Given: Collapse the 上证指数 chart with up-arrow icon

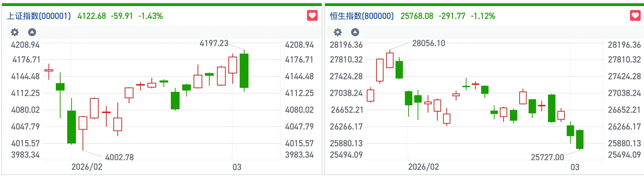Looking at the screenshot, I should tap(32, 32).
